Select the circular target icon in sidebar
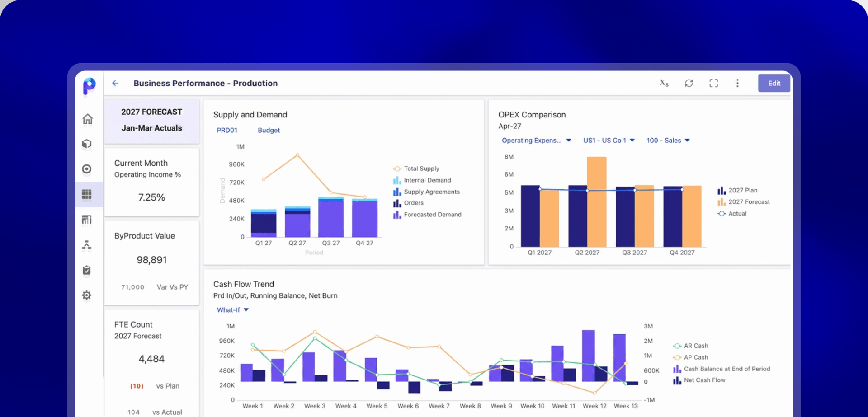This screenshot has height=417, width=868. (87, 169)
